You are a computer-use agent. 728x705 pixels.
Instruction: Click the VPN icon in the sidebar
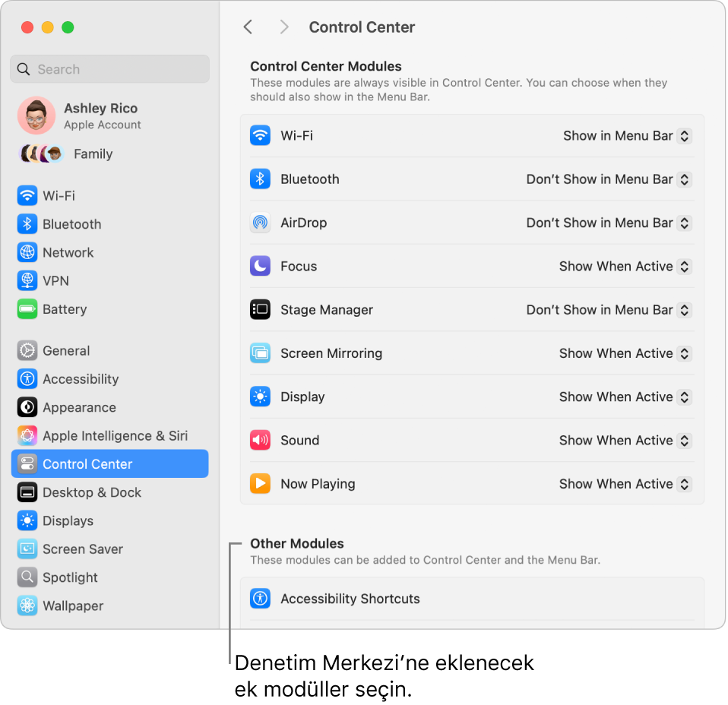click(x=27, y=280)
